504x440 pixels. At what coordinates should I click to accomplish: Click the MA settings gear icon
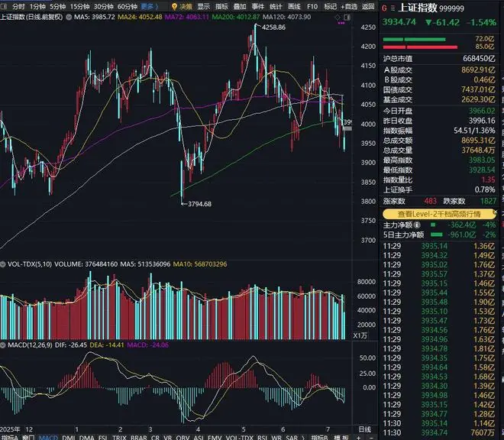pos(69,17)
